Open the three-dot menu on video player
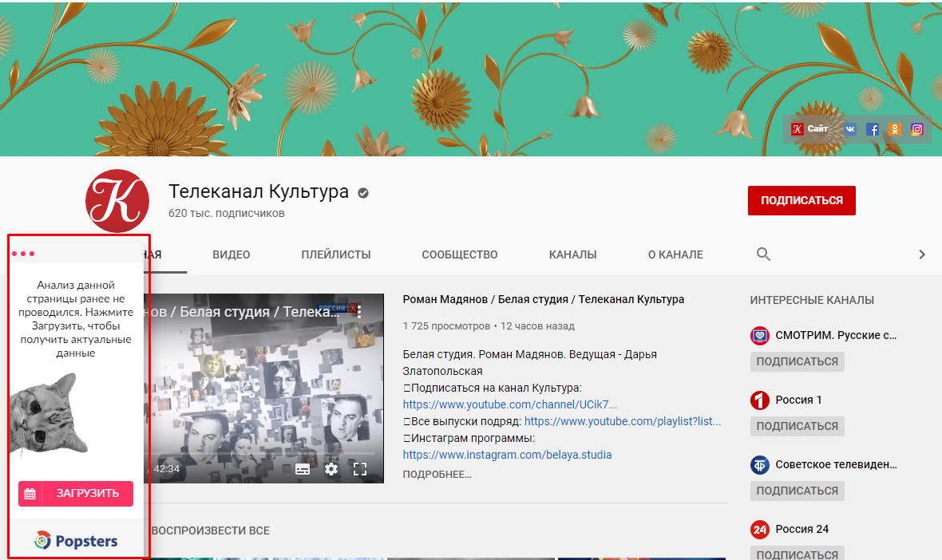 coord(359,311)
